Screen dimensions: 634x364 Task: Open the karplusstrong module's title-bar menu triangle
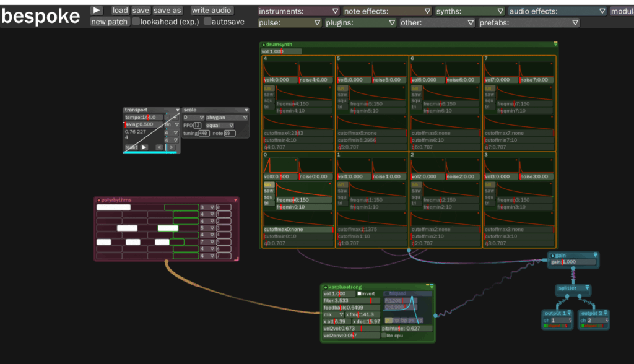pos(432,287)
